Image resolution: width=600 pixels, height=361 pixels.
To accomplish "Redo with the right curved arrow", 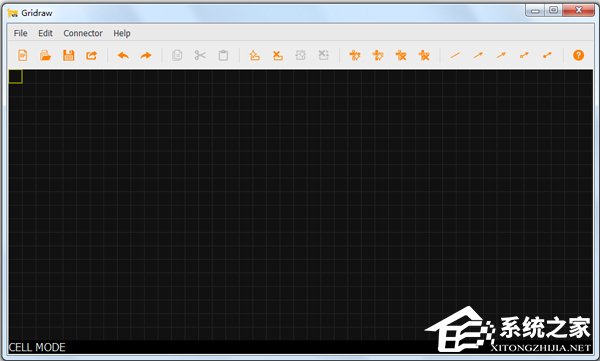I will [x=146, y=56].
